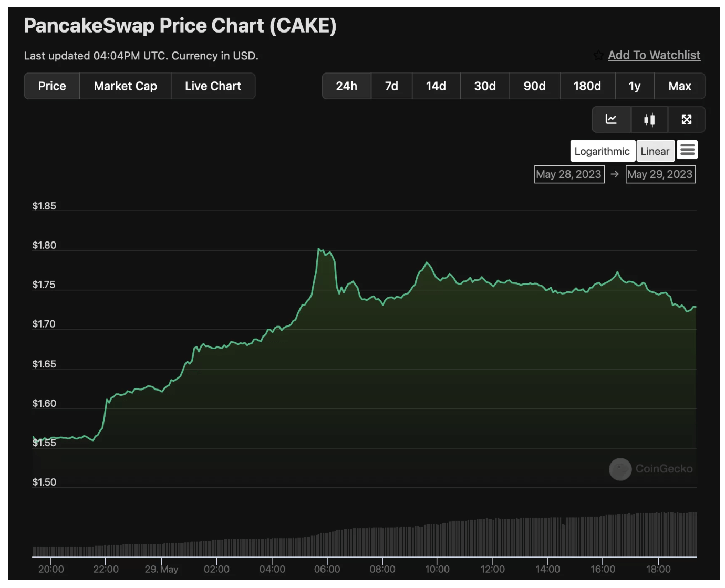Select Logarithmic scale
The width and height of the screenshot is (725, 588).
pos(602,151)
